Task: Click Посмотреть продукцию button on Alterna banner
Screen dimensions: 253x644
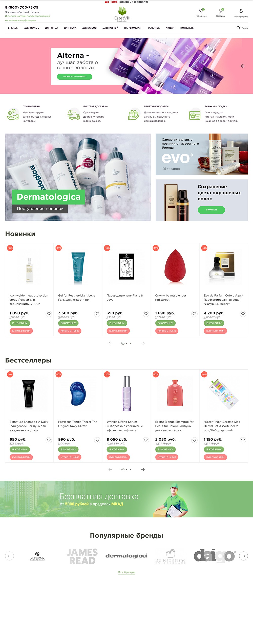Action: pyautogui.click(x=75, y=76)
